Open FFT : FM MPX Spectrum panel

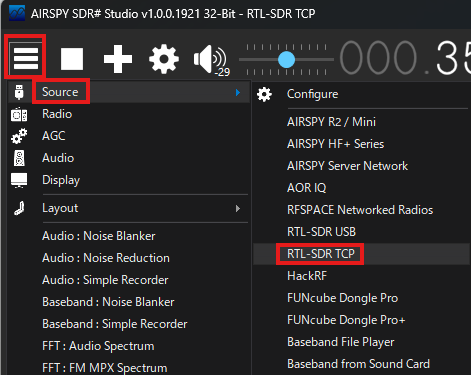pos(105,368)
